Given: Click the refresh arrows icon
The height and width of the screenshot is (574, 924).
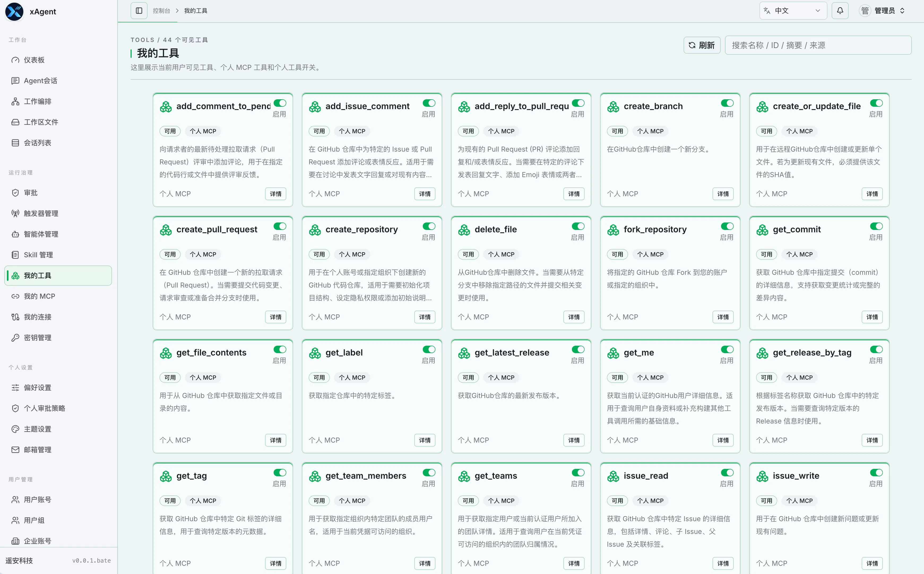Looking at the screenshot, I should click(x=692, y=45).
